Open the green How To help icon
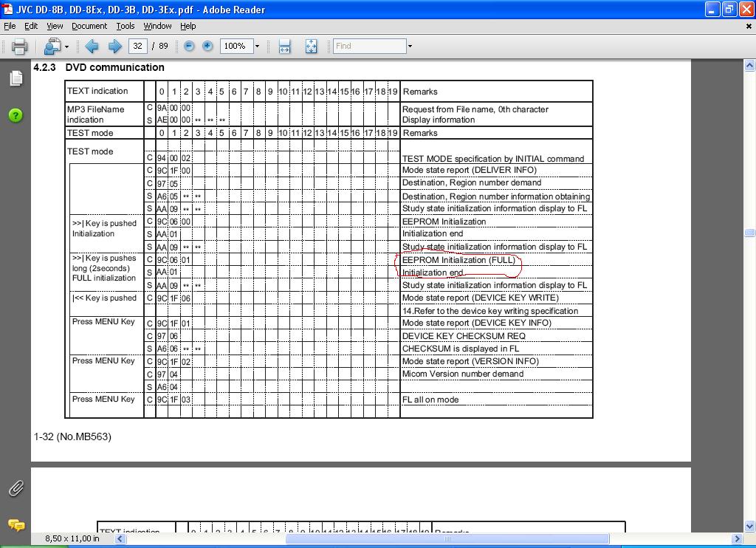Image resolution: width=756 pixels, height=548 pixels. tap(16, 115)
